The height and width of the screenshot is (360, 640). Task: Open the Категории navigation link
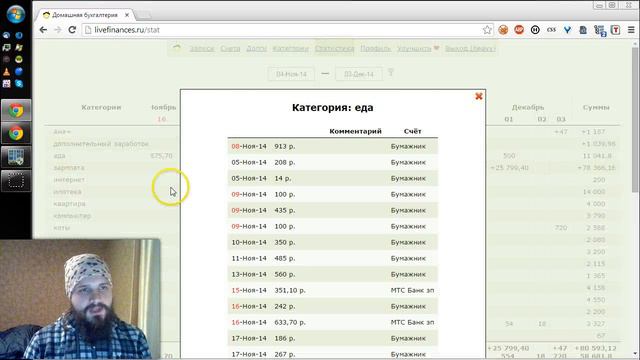tap(290, 49)
